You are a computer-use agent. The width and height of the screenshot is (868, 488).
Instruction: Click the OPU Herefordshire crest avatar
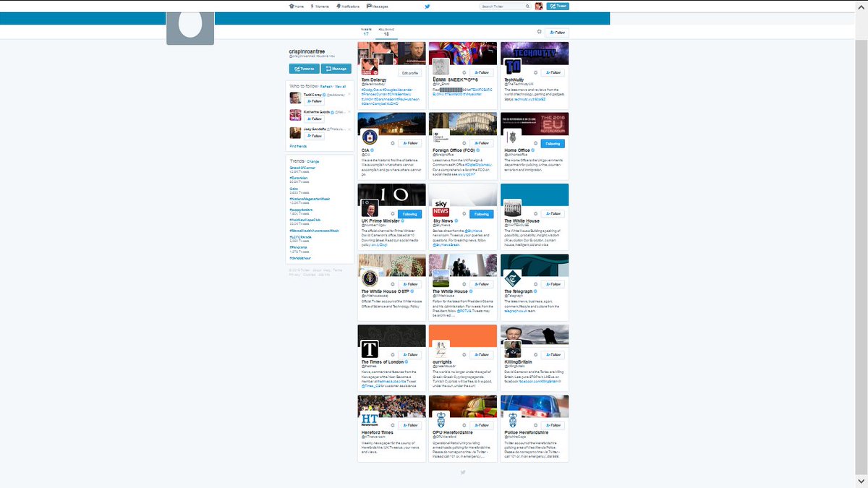tap(441, 419)
